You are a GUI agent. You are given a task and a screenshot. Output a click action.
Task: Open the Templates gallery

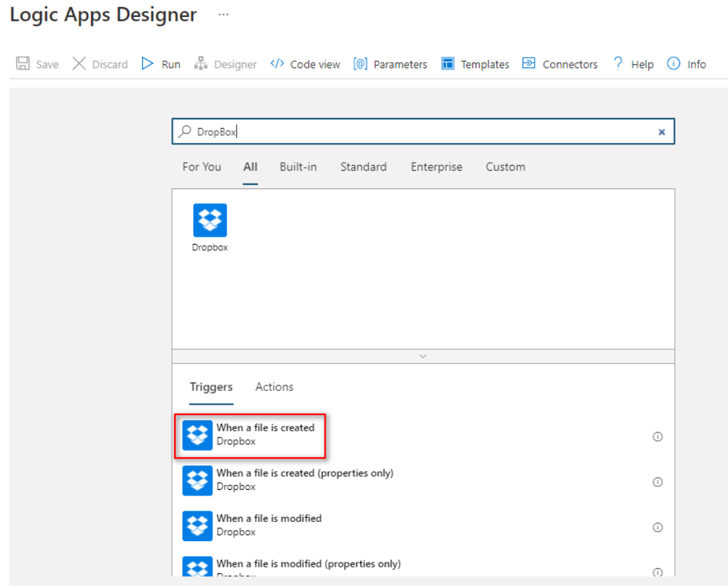pyautogui.click(x=475, y=64)
